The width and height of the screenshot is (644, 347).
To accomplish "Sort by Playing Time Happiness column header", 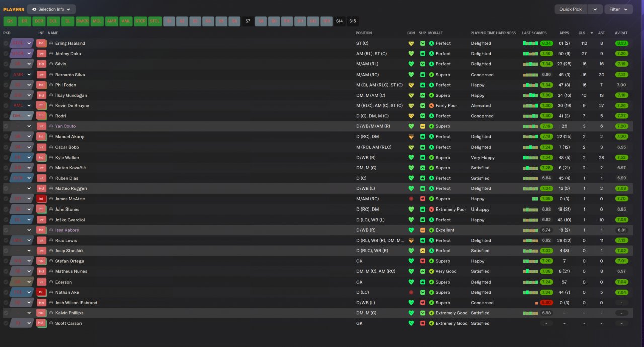I will (x=493, y=33).
